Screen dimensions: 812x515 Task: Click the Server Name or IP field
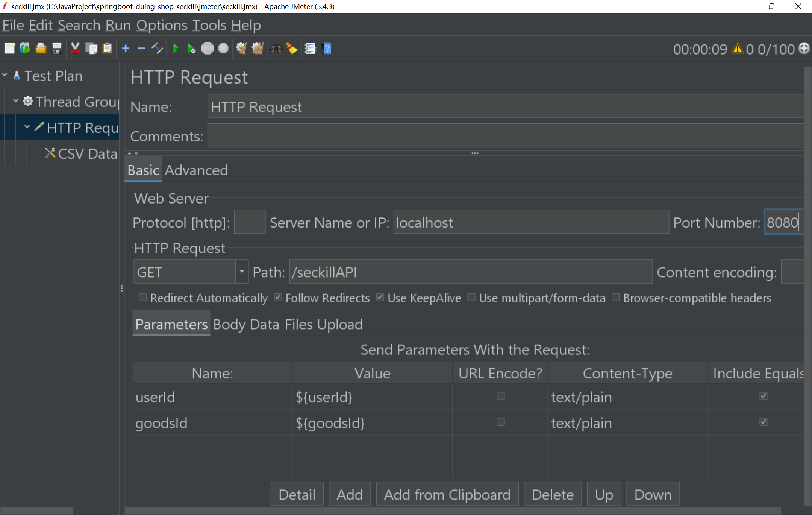[x=531, y=222]
